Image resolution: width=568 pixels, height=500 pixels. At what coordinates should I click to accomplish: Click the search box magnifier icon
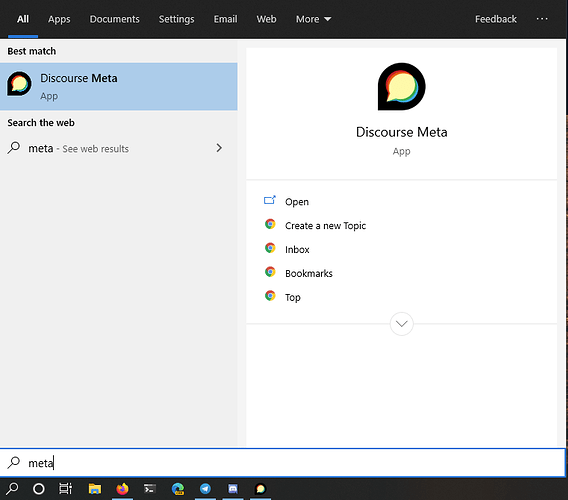click(14, 462)
